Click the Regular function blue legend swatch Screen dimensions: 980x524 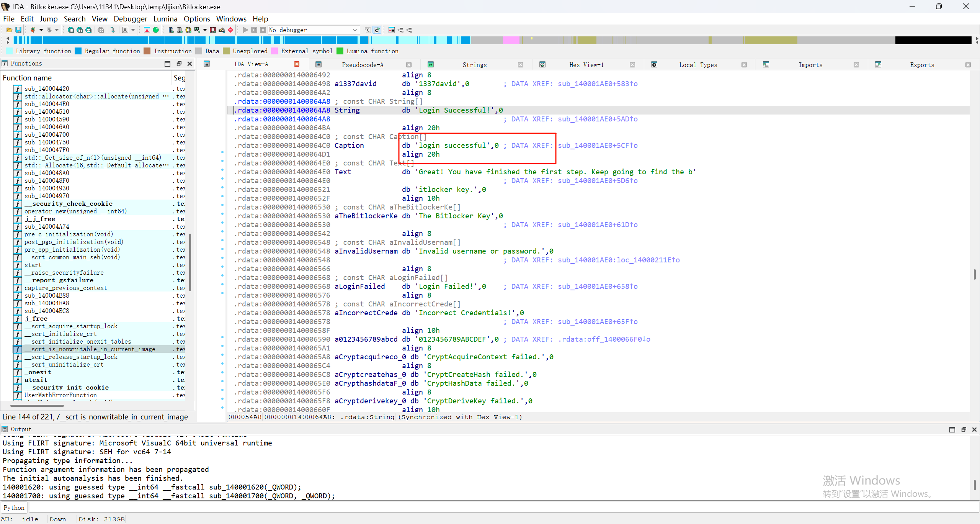(x=78, y=51)
